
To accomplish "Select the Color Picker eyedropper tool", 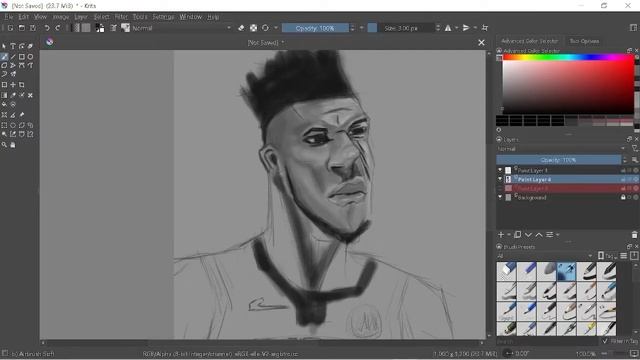I will coord(13,95).
